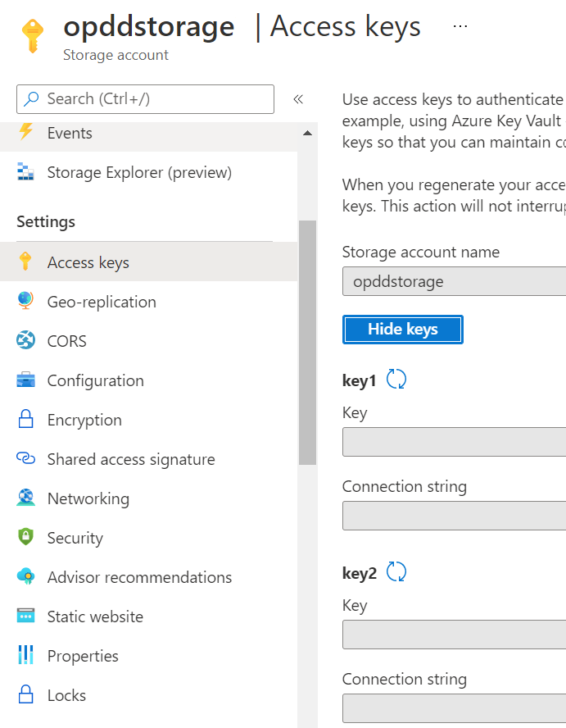The image size is (566, 728).
Task: Click the sidebar scroll-up arrow
Action: pyautogui.click(x=307, y=134)
